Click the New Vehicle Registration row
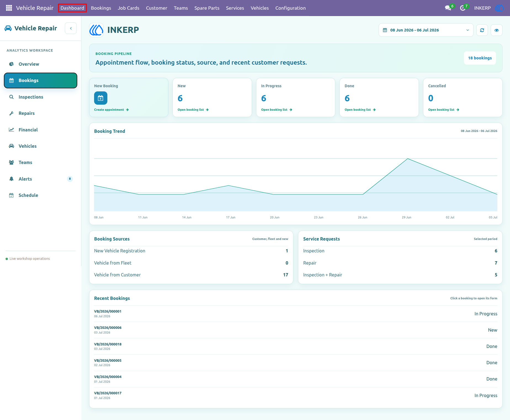This screenshot has width=510, height=420. (x=191, y=251)
